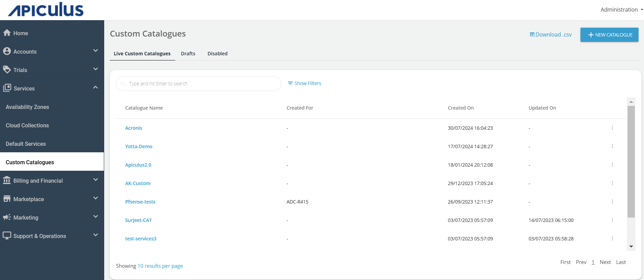Open the kebab menu for test-services3 row
This screenshot has height=280, width=644.
pyautogui.click(x=612, y=239)
